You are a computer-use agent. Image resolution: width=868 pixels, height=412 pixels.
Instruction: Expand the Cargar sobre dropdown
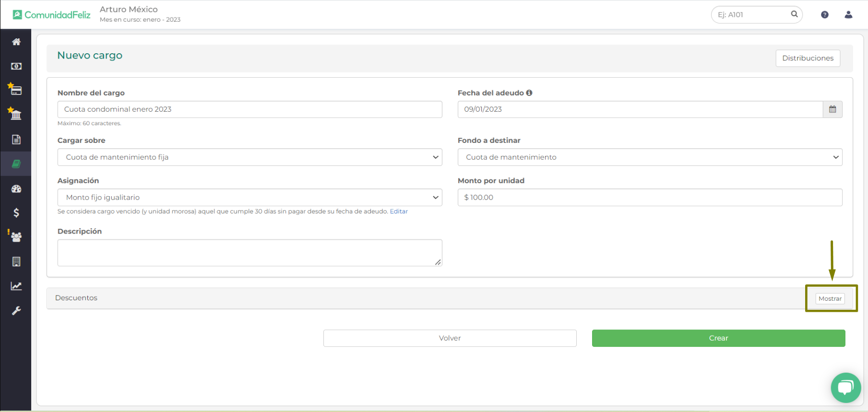click(250, 157)
